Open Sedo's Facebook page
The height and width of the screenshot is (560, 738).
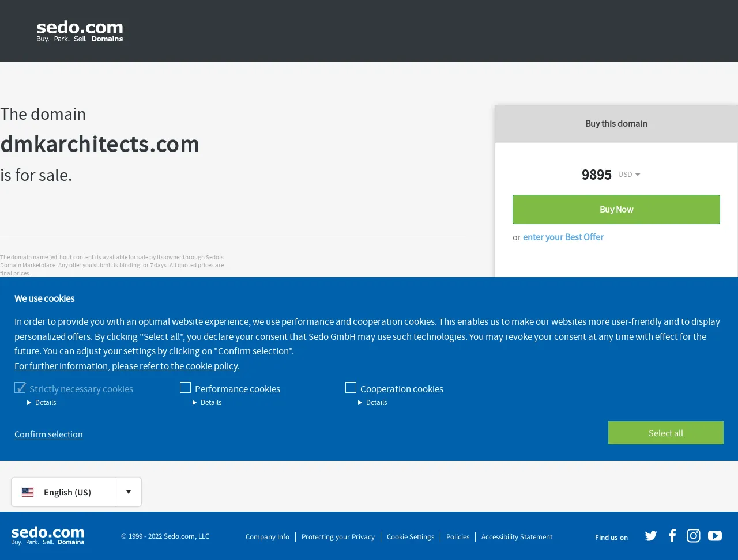pyautogui.click(x=672, y=536)
